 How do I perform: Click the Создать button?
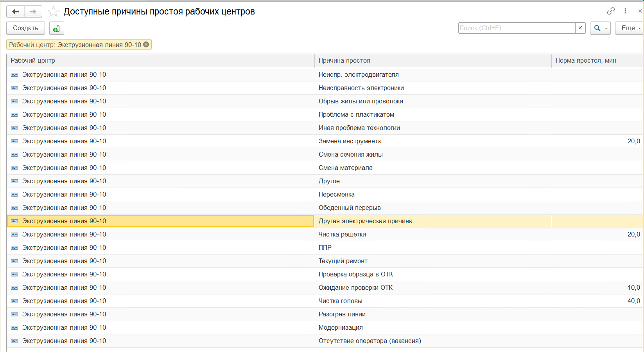click(x=25, y=28)
